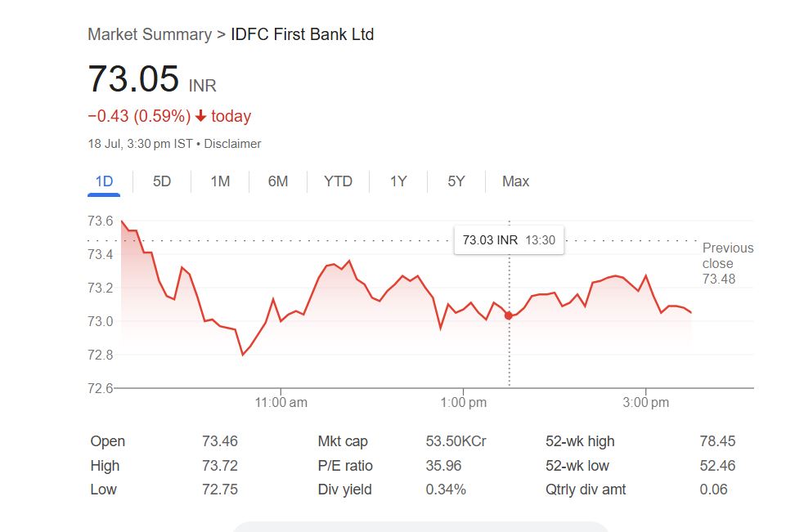The image size is (804, 532).
Task: Click the 11:00 am axis label
Action: (281, 402)
